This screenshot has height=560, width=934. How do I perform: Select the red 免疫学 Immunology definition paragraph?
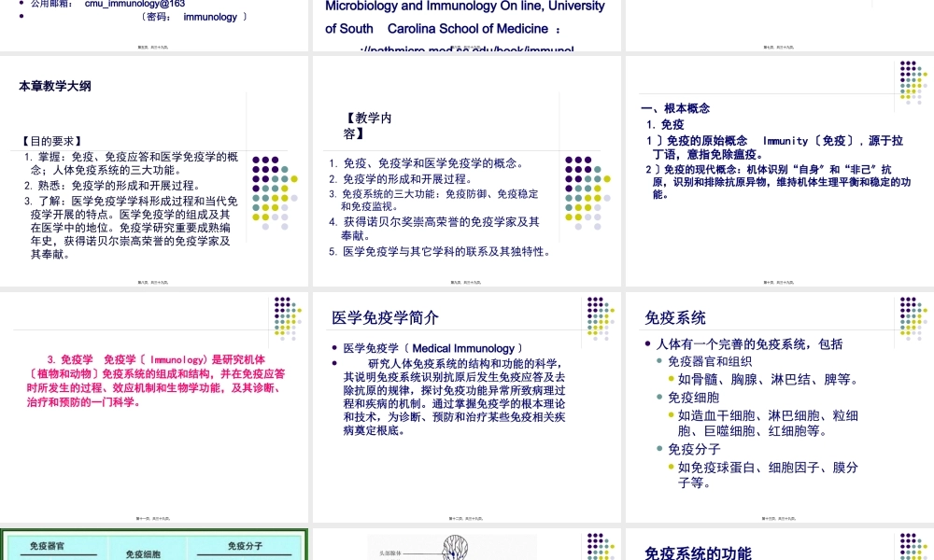pos(154,378)
